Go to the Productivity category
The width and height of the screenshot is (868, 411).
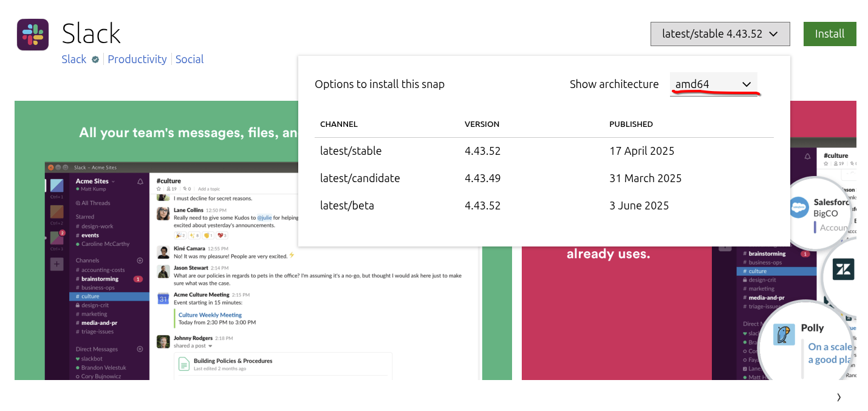(x=137, y=59)
